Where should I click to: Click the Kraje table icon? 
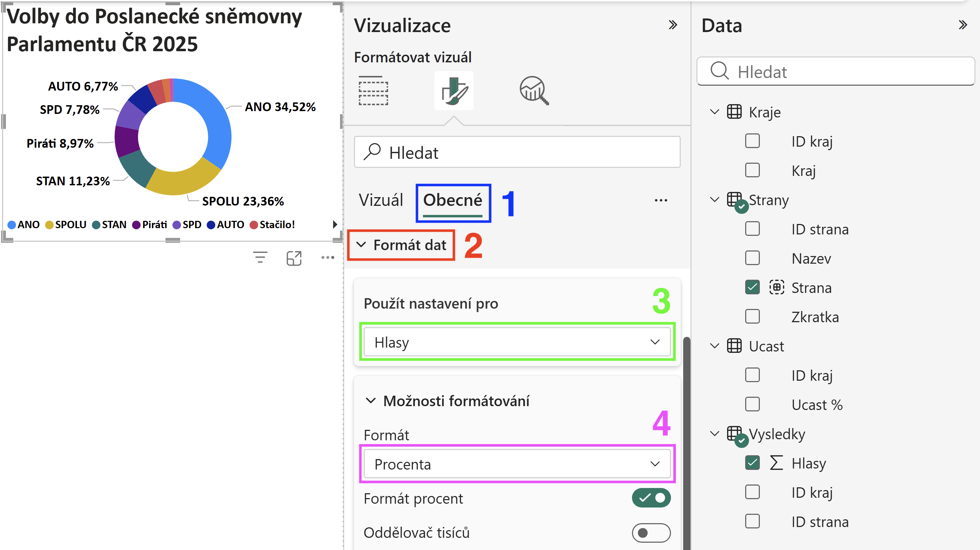(734, 112)
